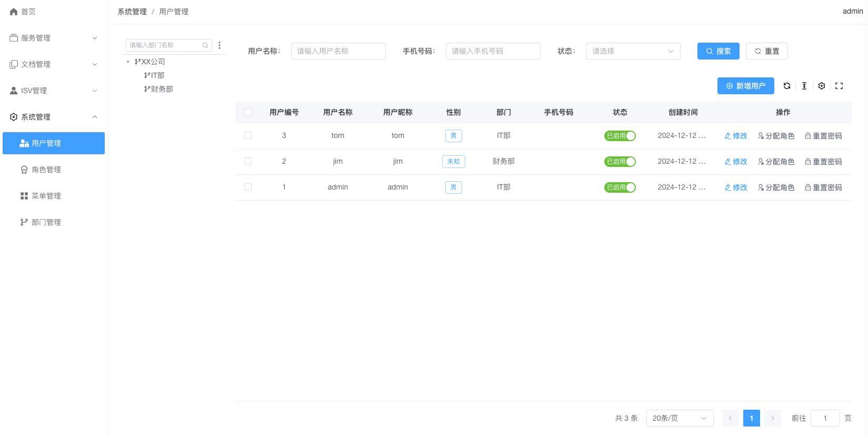
Task: Select all rows using header checkbox
Action: click(x=248, y=112)
